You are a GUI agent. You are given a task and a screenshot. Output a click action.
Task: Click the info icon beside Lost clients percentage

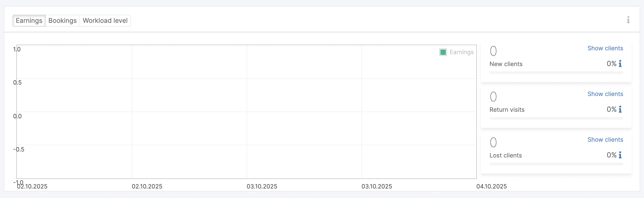620,155
